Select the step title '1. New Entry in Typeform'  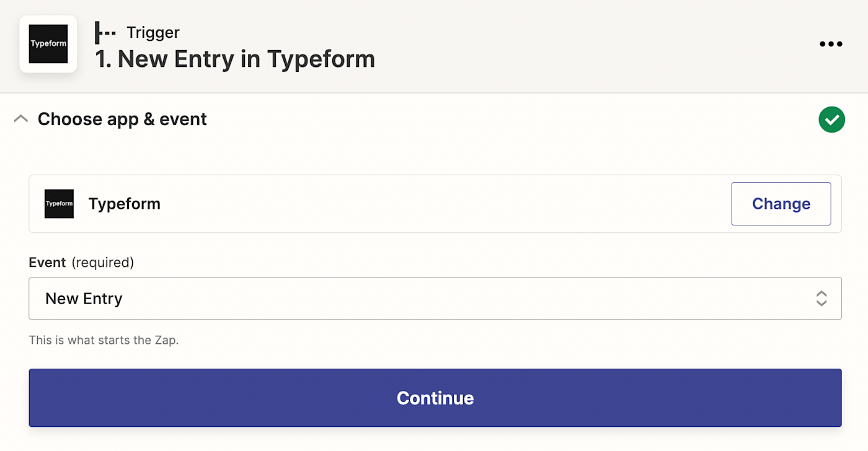click(235, 59)
